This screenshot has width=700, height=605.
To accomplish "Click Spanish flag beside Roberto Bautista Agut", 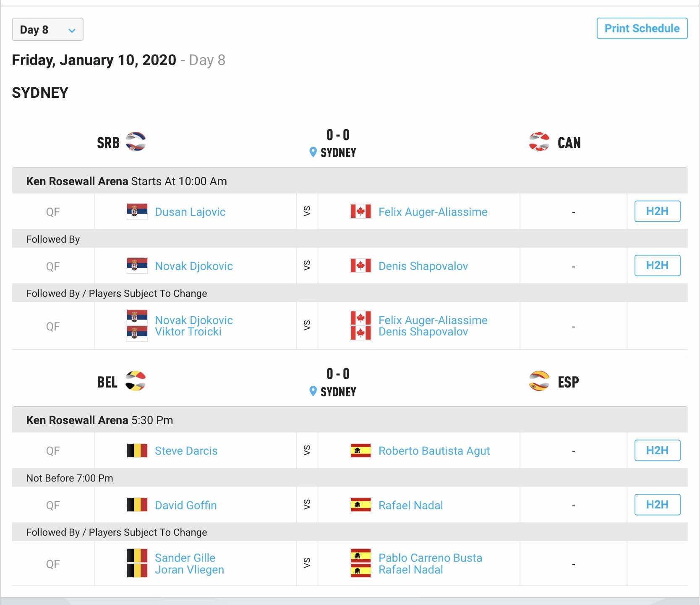I will [x=360, y=450].
